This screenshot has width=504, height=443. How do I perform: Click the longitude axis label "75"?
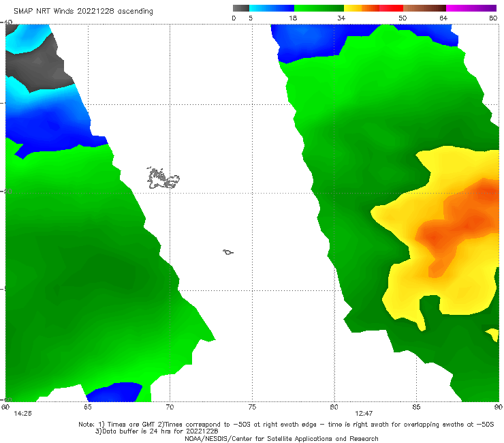252,407
